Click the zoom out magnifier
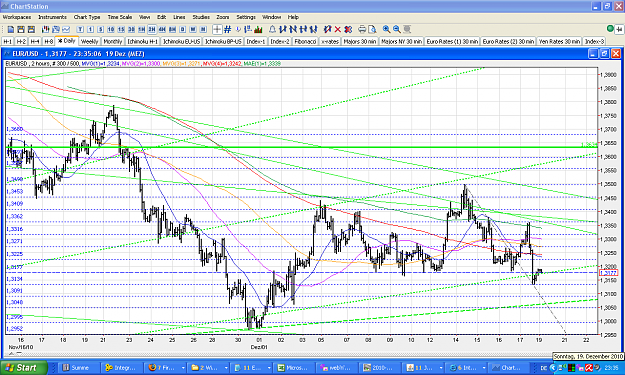 [397, 29]
